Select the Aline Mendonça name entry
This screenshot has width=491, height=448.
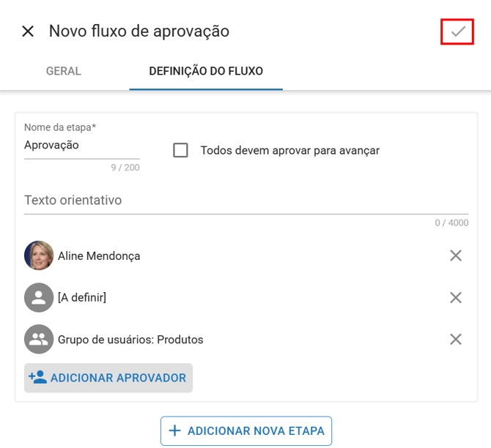pos(99,256)
